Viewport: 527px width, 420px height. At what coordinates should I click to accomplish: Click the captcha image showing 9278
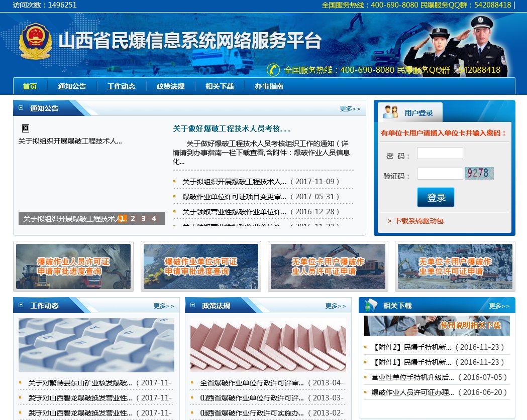[480, 173]
